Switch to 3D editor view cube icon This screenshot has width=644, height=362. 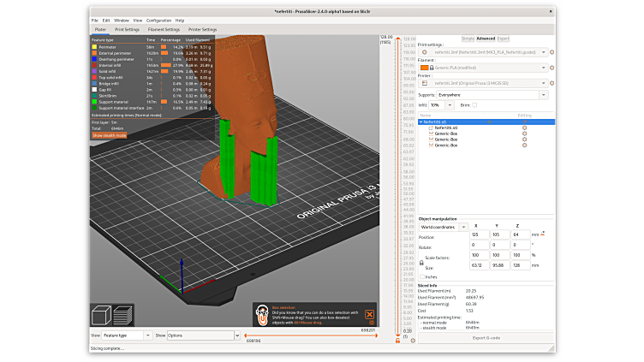[x=99, y=313]
